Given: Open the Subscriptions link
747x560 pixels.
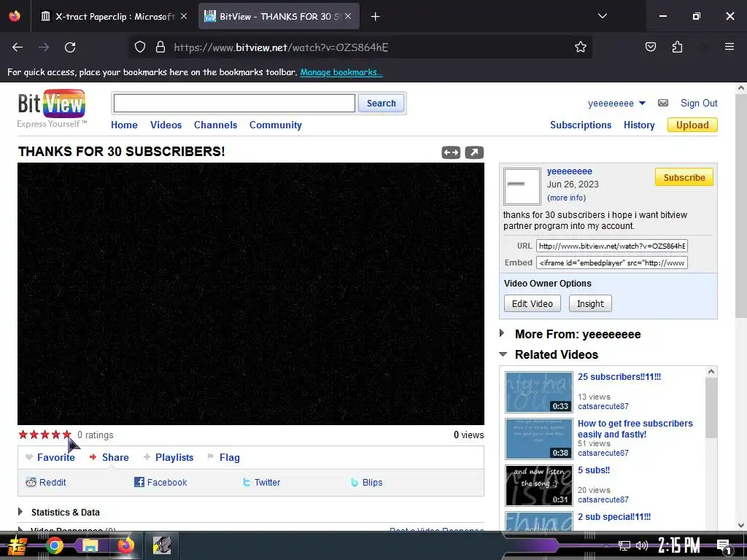Looking at the screenshot, I should (x=580, y=125).
